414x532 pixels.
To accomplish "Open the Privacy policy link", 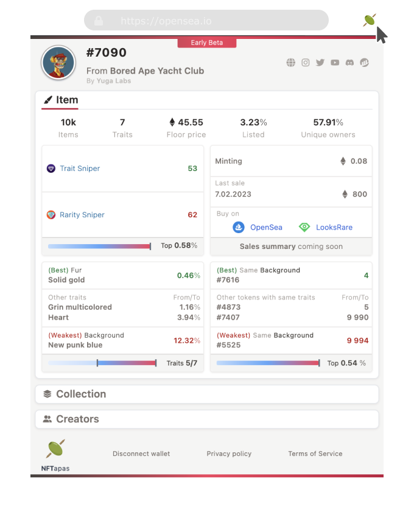I will coord(229,453).
